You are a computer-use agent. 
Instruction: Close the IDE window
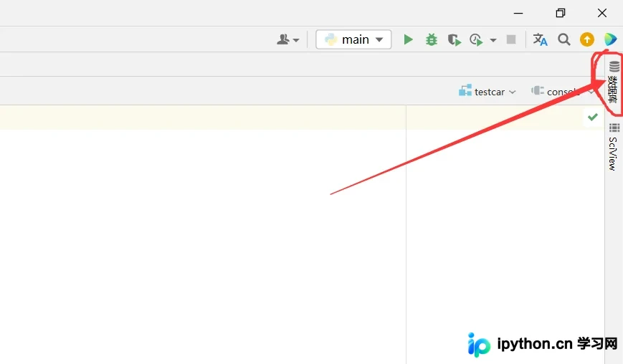pos(602,13)
